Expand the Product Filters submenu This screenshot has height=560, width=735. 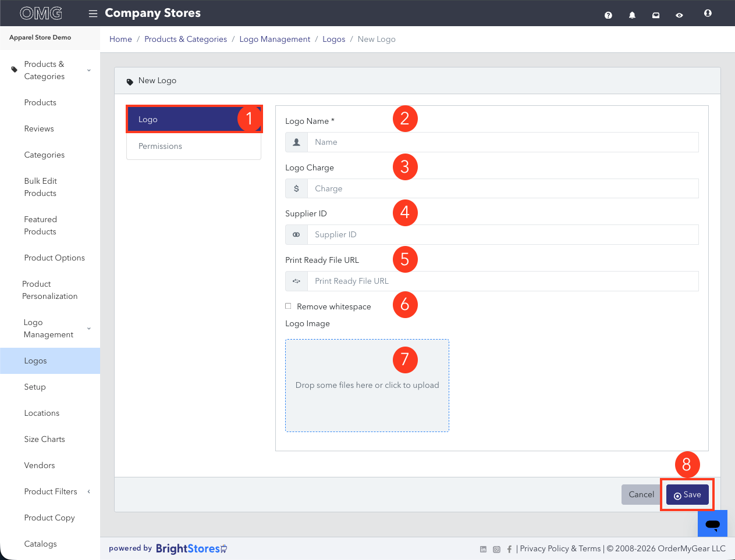pos(50,491)
